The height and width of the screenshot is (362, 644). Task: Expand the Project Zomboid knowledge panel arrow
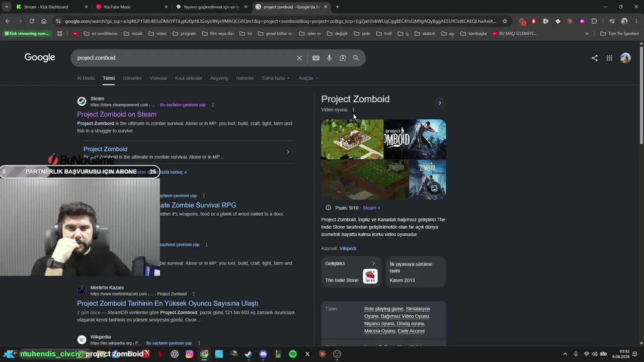[x=440, y=103]
